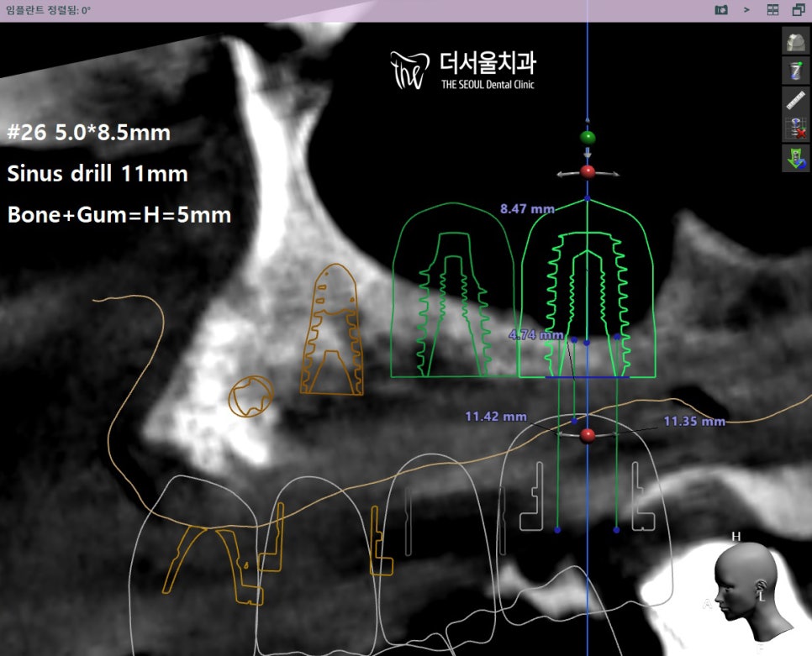Expand the arrow chevron in title bar
812x656 pixels.
(746, 10)
